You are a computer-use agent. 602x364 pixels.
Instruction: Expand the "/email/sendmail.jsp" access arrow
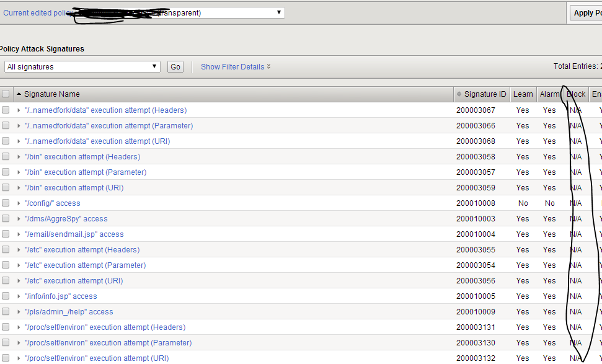pos(19,234)
